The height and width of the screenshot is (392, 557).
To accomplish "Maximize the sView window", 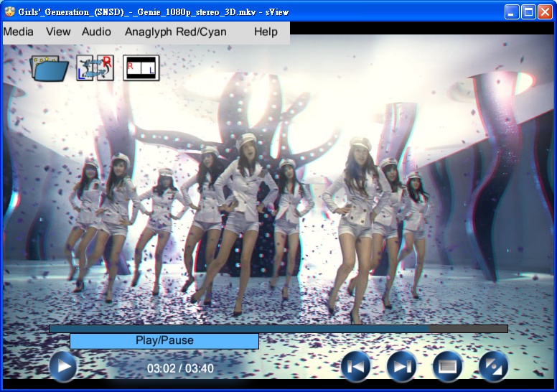I will click(x=528, y=12).
